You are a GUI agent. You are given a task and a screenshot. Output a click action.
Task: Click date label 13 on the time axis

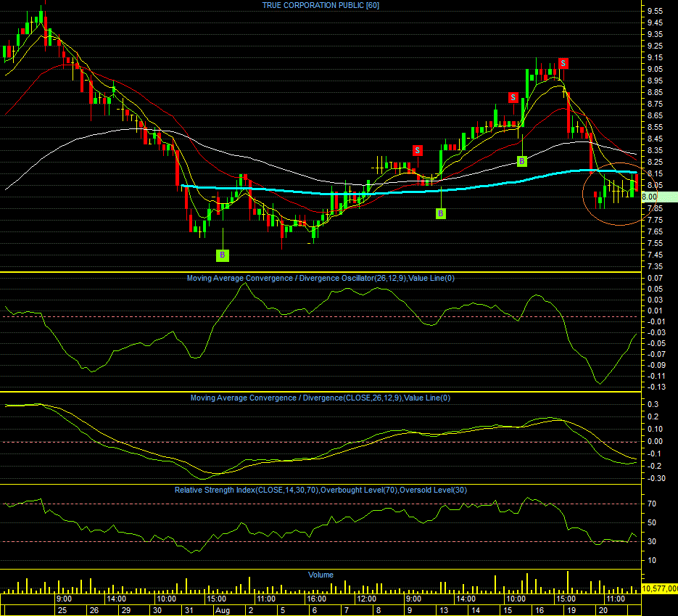pos(444,610)
